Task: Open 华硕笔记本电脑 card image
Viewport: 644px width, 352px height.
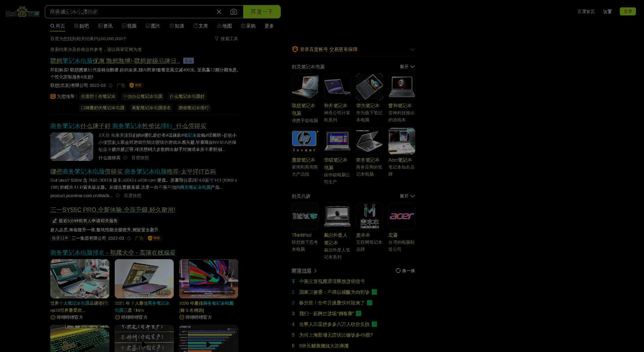Action: tap(337, 141)
